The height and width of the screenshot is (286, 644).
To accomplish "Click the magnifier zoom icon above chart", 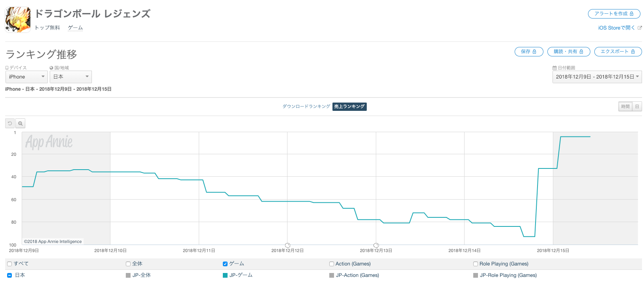I will 21,123.
